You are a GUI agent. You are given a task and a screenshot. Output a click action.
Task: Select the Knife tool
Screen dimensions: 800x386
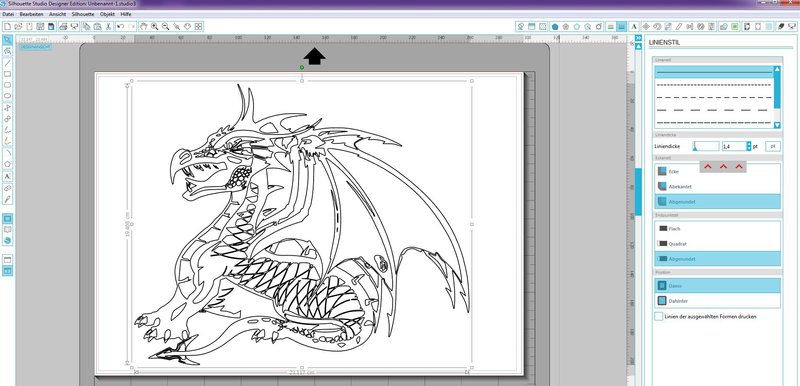[8, 199]
